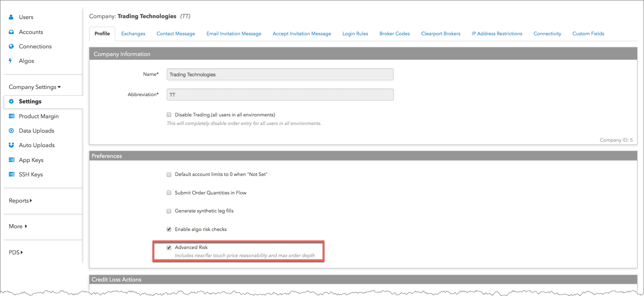Open the Broker Codes tab
The height and width of the screenshot is (296, 644).
click(x=395, y=34)
